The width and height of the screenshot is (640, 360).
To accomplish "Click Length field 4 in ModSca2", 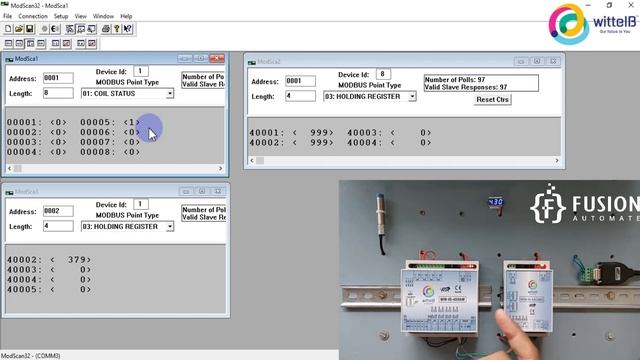I will (300, 96).
